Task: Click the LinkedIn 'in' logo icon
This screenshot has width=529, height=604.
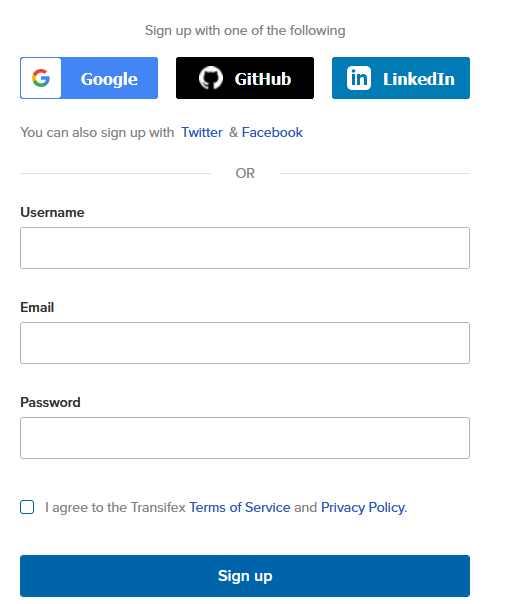Action: pos(359,78)
